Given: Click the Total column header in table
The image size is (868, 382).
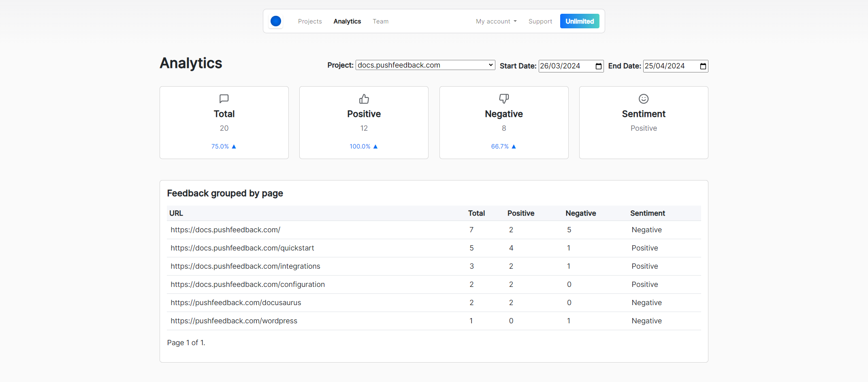Looking at the screenshot, I should click(x=476, y=213).
